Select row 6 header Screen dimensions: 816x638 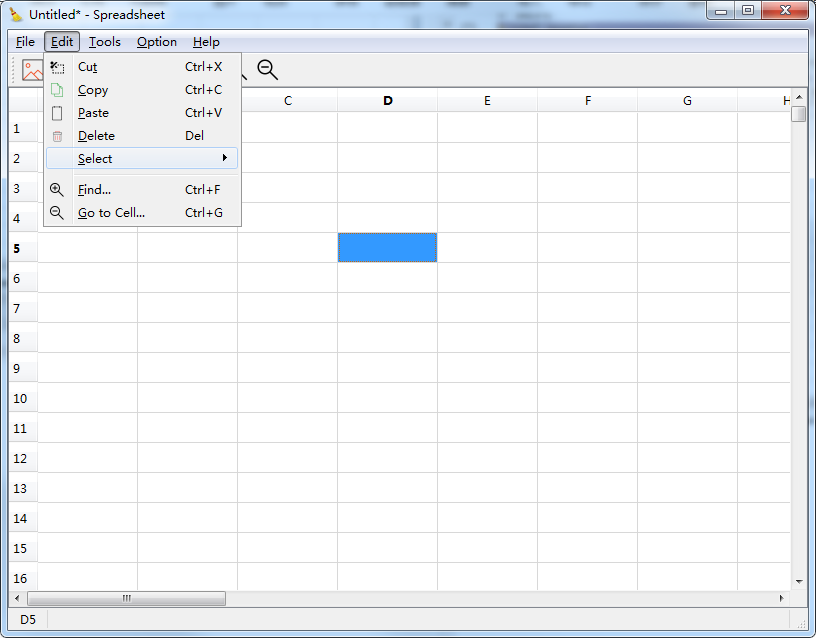pyautogui.click(x=23, y=278)
